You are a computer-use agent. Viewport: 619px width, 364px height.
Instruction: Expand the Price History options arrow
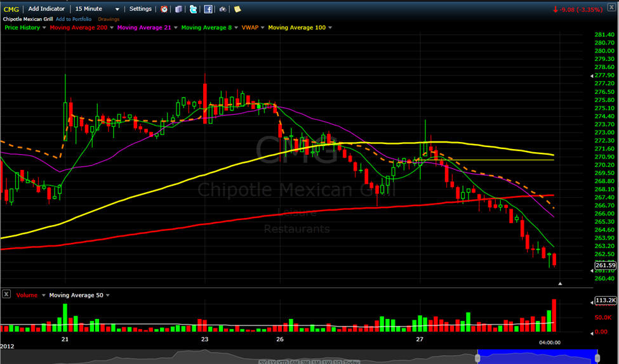pyautogui.click(x=44, y=28)
